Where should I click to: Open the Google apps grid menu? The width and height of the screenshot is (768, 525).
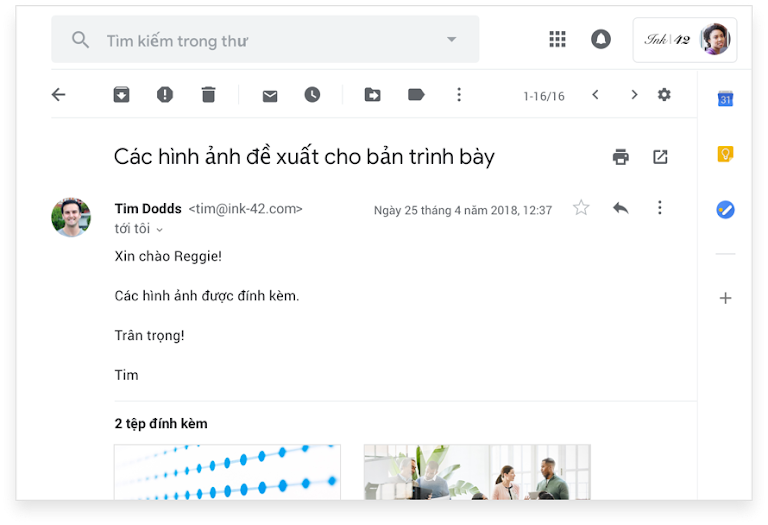557,40
